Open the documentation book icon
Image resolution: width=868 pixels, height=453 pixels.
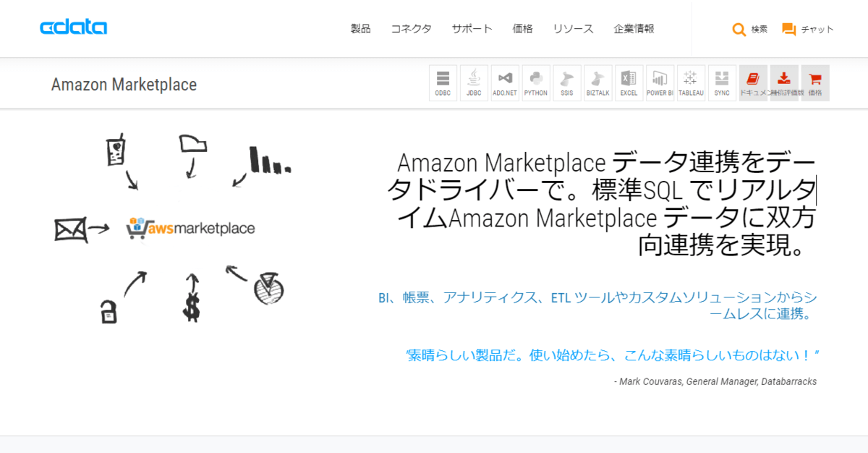pyautogui.click(x=753, y=83)
